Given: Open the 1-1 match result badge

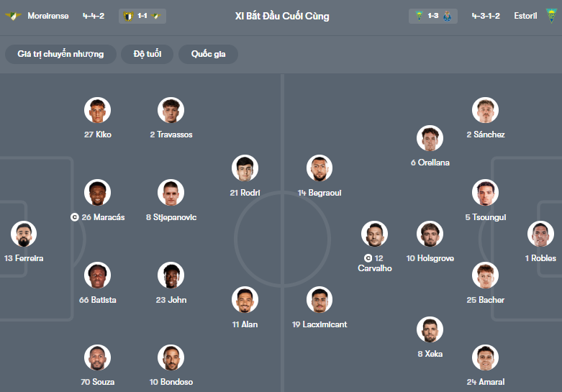Looking at the screenshot, I should [x=142, y=16].
